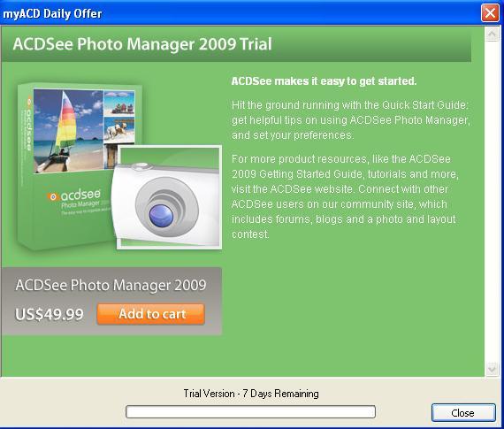Click the Trial Version 7 Days Remaining text
The image size is (504, 429).
click(x=251, y=394)
